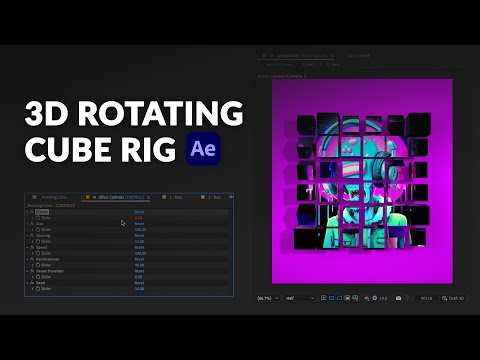This screenshot has width=480, height=360.
Task: Show hidden panel tabs via double-arrow
Action: 231,197
